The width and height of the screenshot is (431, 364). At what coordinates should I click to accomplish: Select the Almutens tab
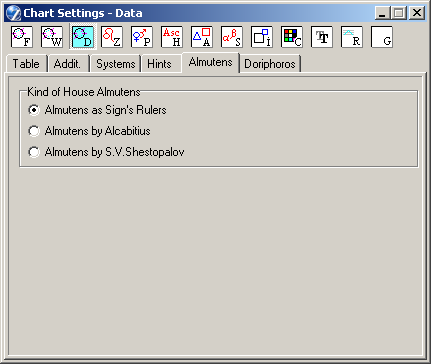tap(210, 62)
